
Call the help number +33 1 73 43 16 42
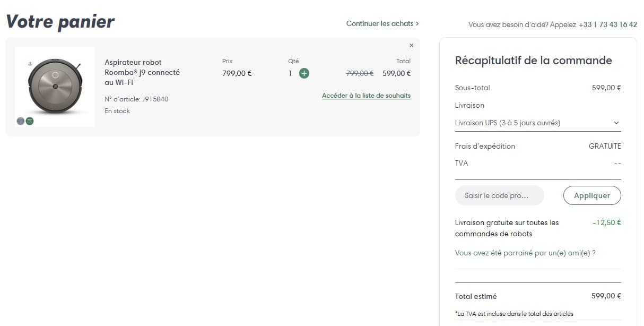click(607, 25)
